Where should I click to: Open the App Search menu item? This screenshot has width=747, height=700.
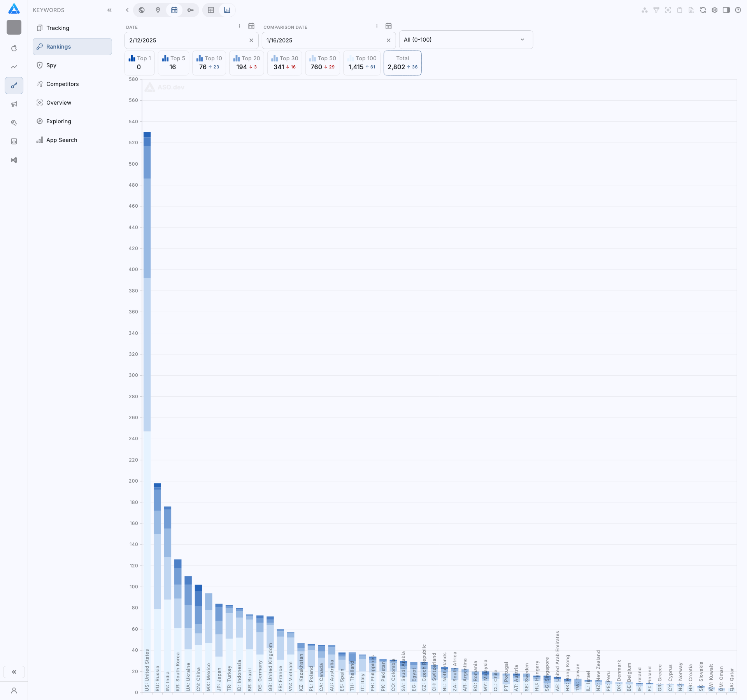(61, 140)
